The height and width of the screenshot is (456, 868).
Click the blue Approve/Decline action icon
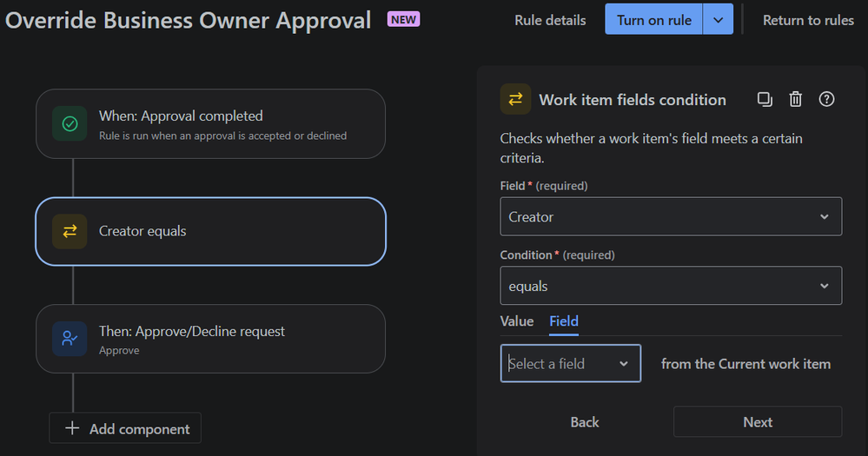pos(70,339)
